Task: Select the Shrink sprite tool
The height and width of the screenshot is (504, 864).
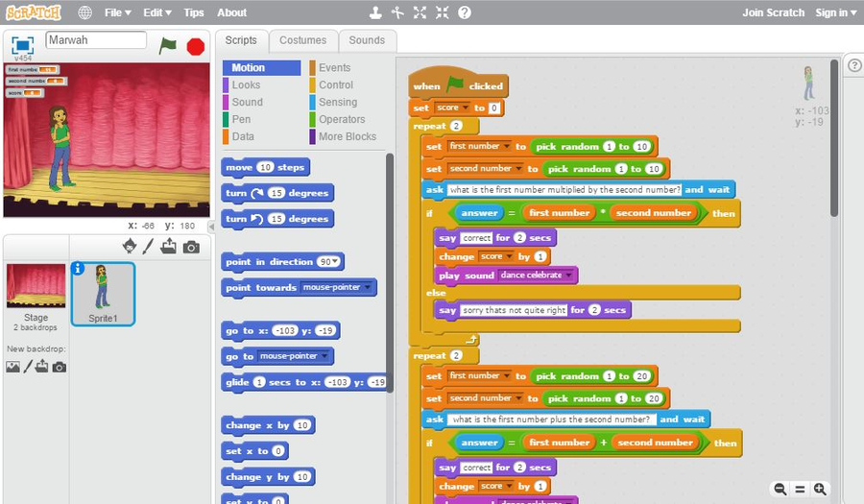Action: (442, 12)
